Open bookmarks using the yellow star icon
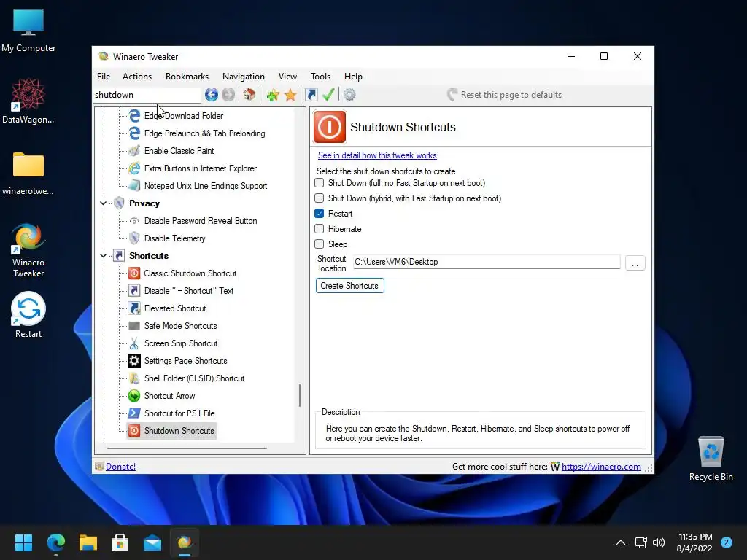The height and width of the screenshot is (560, 747). pos(290,95)
